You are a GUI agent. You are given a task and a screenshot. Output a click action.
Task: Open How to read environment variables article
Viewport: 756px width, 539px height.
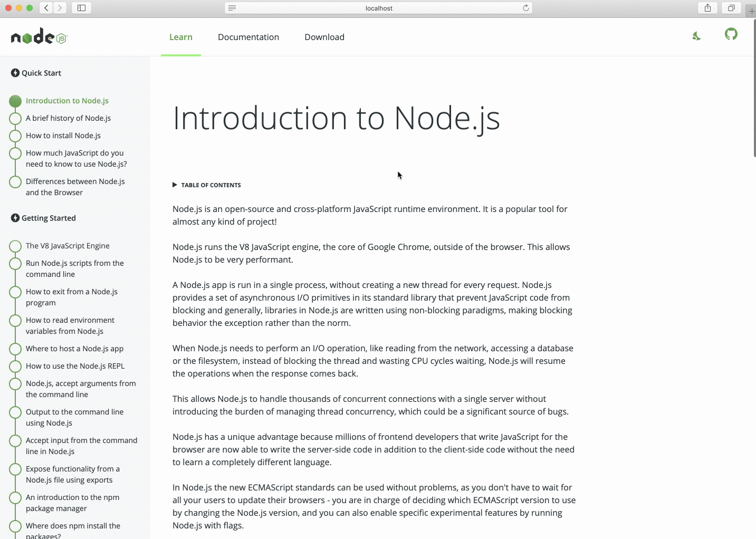click(x=70, y=325)
